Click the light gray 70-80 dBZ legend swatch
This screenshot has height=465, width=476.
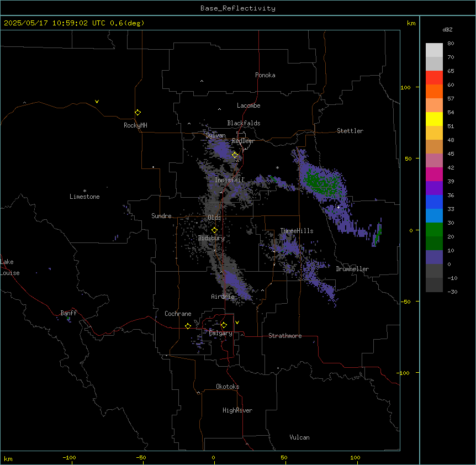[434, 50]
